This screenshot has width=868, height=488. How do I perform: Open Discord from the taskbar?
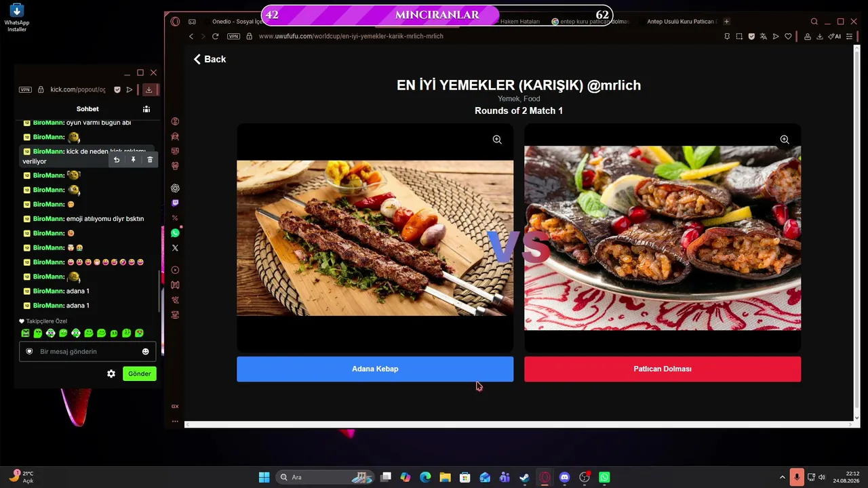[x=564, y=477]
